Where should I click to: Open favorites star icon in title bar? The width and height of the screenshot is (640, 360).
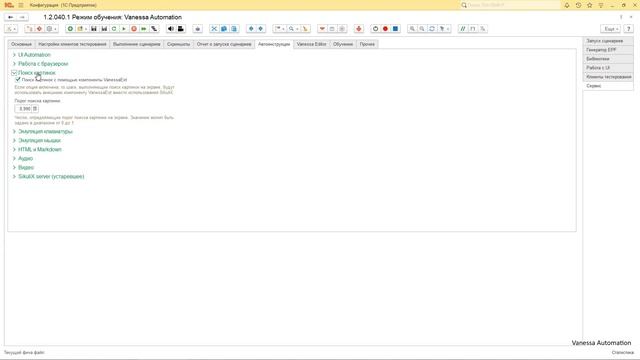tap(589, 5)
